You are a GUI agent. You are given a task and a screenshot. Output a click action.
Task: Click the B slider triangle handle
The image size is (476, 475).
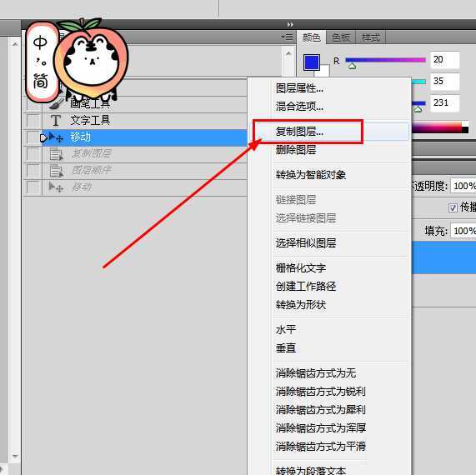pos(418,109)
